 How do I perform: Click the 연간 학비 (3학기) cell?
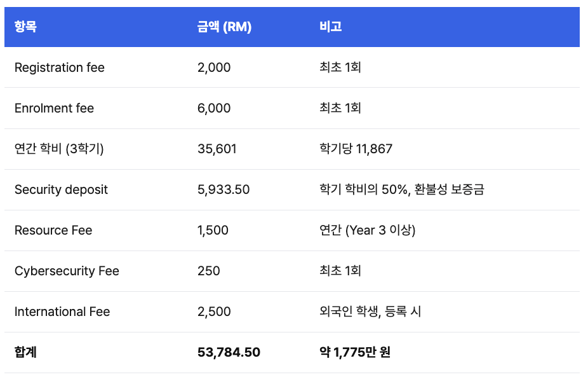click(x=59, y=149)
